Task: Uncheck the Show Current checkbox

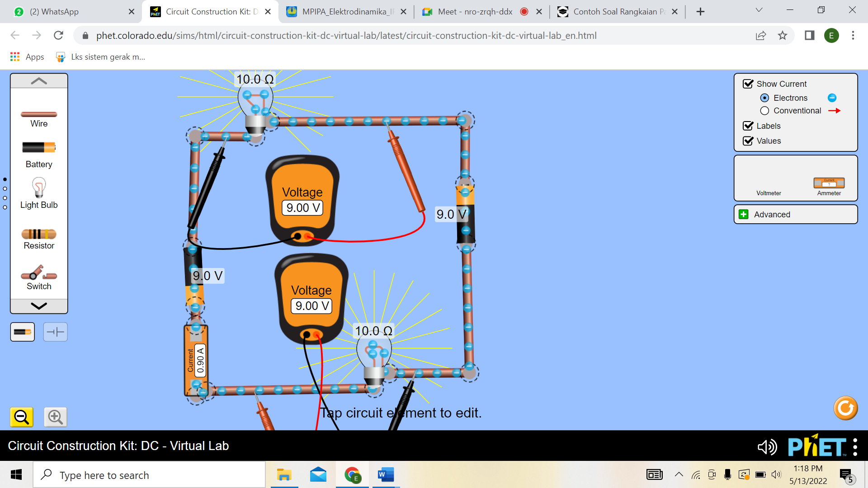Action: (x=748, y=84)
